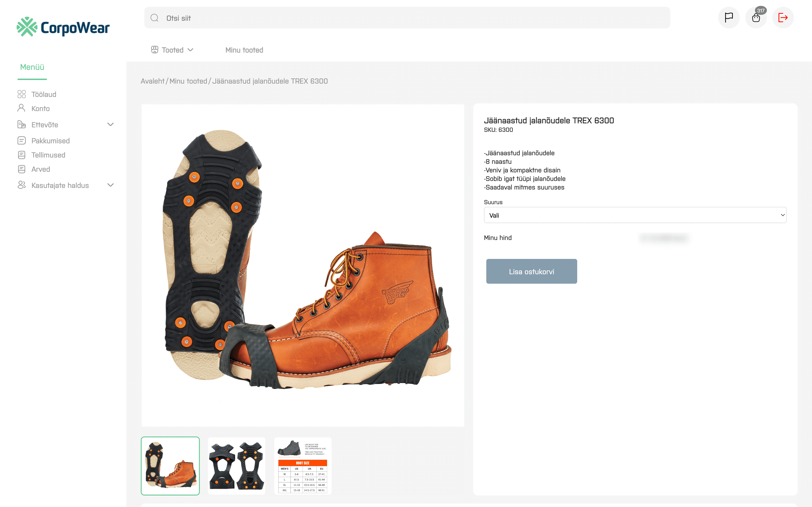Image resolution: width=812 pixels, height=507 pixels.
Task: Click Avaleht breadcrumb link
Action: 153,81
